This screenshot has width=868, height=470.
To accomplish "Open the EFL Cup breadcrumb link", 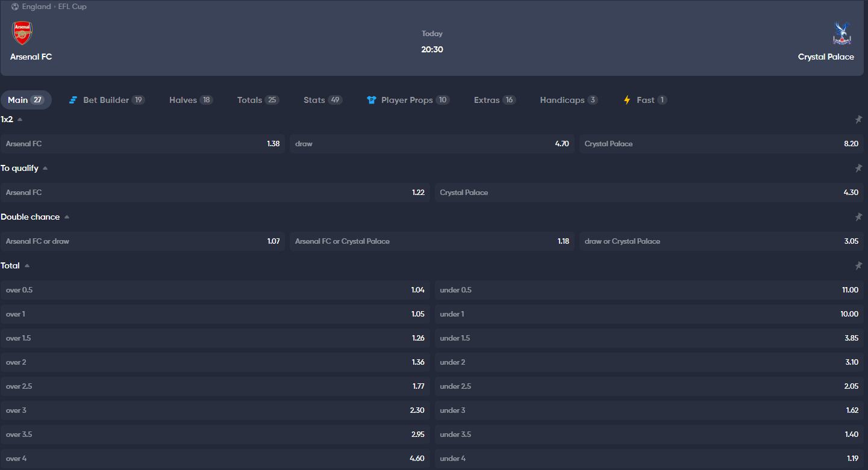I will click(x=72, y=7).
